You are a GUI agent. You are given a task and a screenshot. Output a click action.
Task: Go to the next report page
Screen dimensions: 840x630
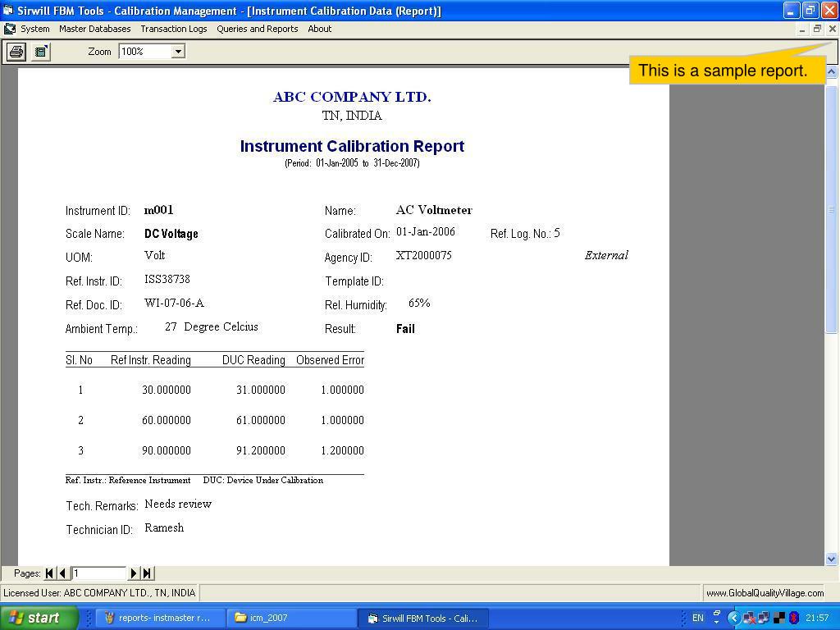[134, 573]
